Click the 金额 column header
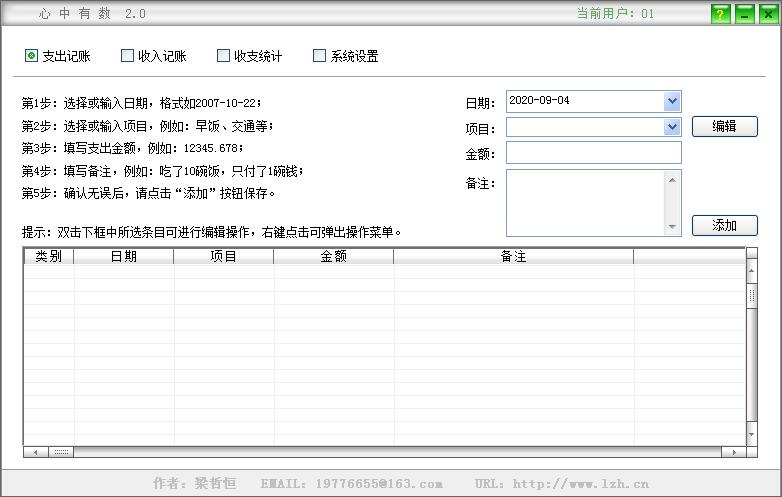This screenshot has height=497, width=782. [x=333, y=257]
